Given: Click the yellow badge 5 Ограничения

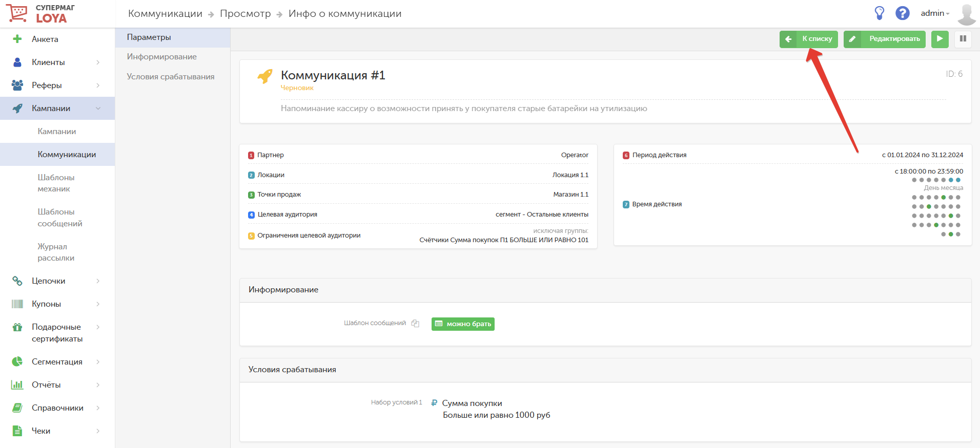Looking at the screenshot, I should click(251, 236).
